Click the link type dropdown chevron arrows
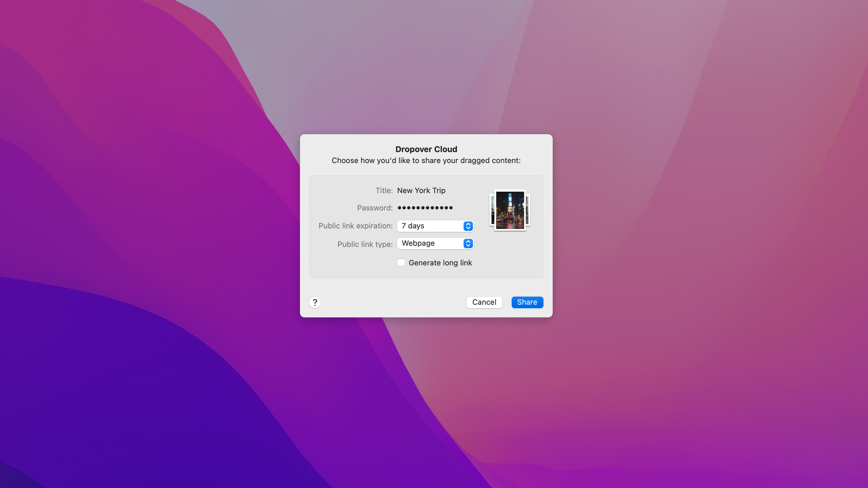This screenshot has width=868, height=488. (x=468, y=243)
